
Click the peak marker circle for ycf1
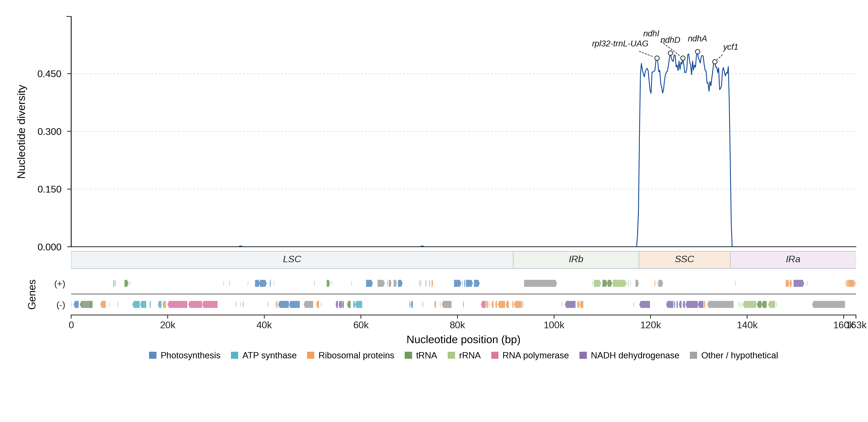715,62
